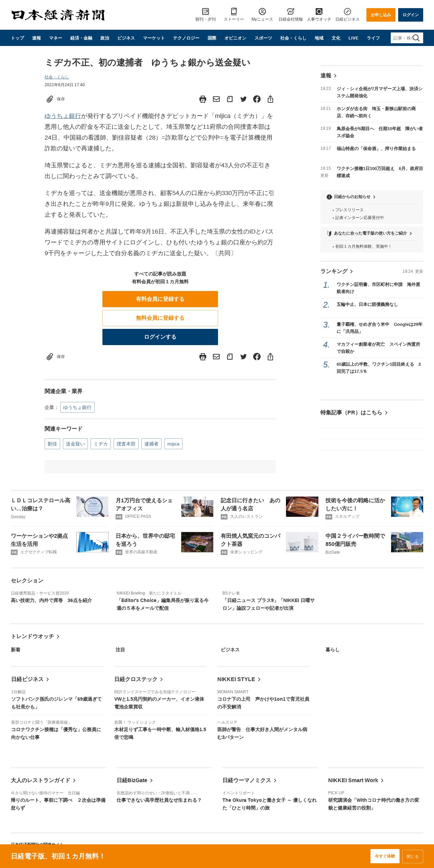Image resolution: width=434 pixels, height=868 pixels.
Task: Click 無料会員に登録する button
Action: click(x=160, y=318)
